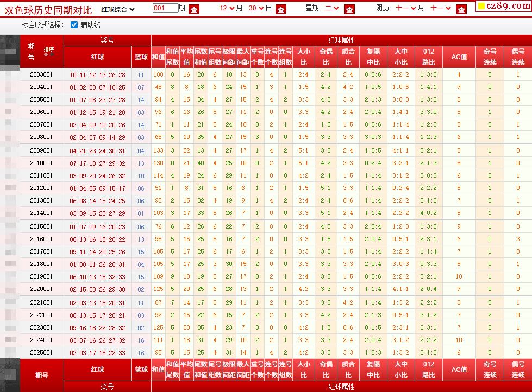
Task: Click the 查 button for weekday search
Action: pyautogui.click(x=349, y=9)
